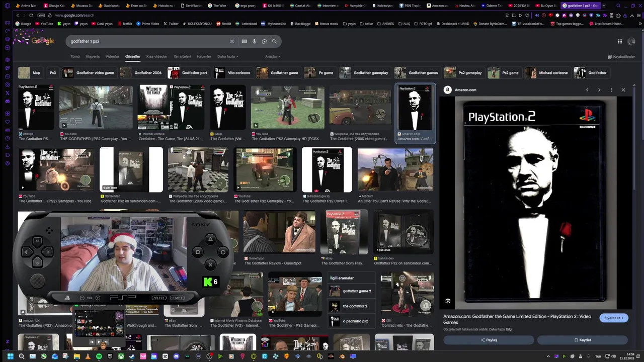The height and width of the screenshot is (362, 644).
Task: Start voice search with the microphone icon
Action: point(254,41)
